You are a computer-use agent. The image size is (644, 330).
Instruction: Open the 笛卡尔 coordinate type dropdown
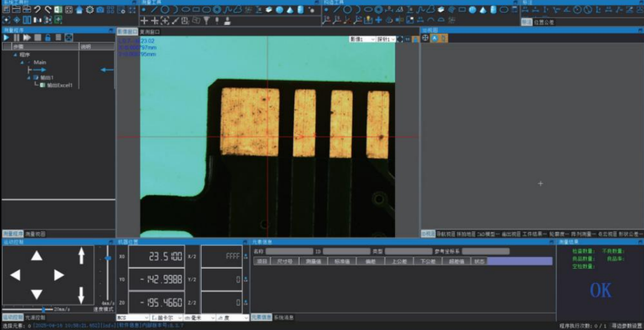167,318
